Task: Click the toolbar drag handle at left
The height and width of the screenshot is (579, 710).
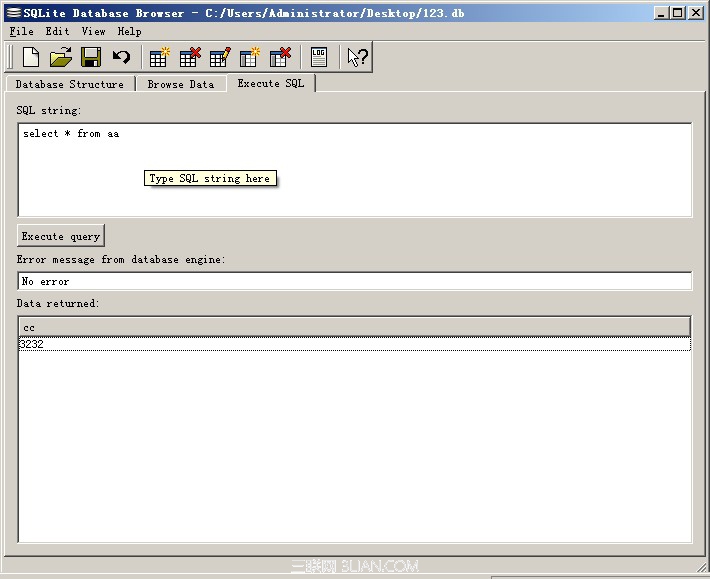Action: click(10, 57)
